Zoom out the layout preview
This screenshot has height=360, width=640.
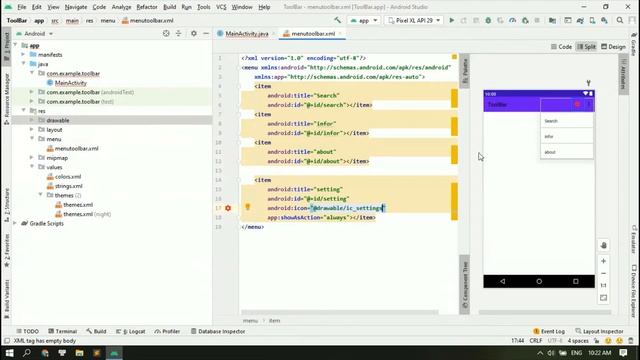coord(604,273)
